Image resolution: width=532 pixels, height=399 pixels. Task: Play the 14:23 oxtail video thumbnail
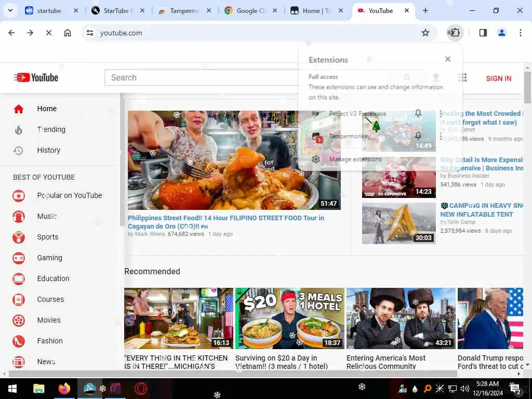pos(398,178)
